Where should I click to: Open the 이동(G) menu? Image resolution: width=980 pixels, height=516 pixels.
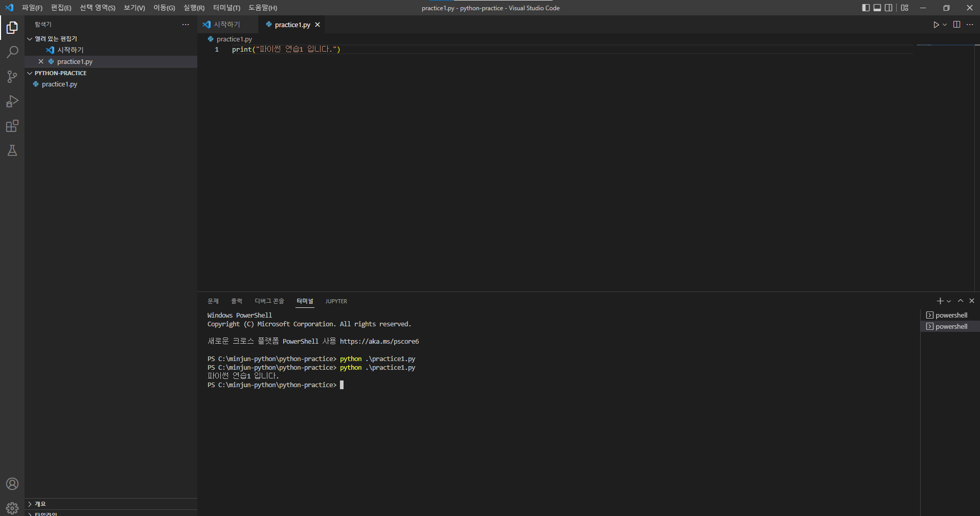[x=164, y=8]
